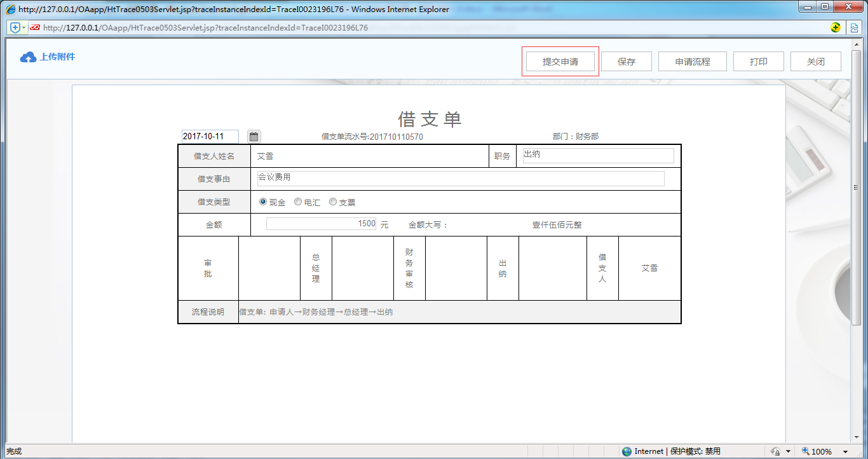Click the Compatibility View icon in address bar
The image size is (868, 459).
point(853,27)
